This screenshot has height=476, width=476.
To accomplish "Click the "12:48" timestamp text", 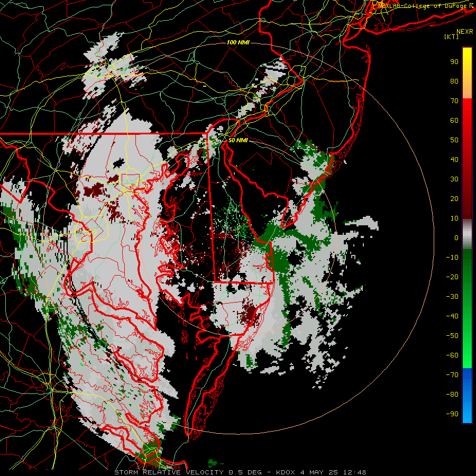I will tap(355, 472).
